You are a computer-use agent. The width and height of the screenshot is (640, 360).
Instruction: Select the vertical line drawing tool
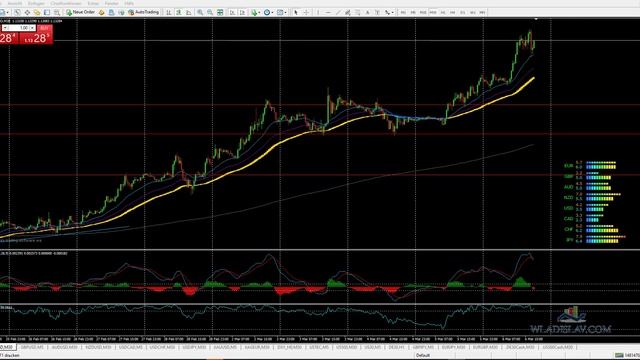point(318,12)
